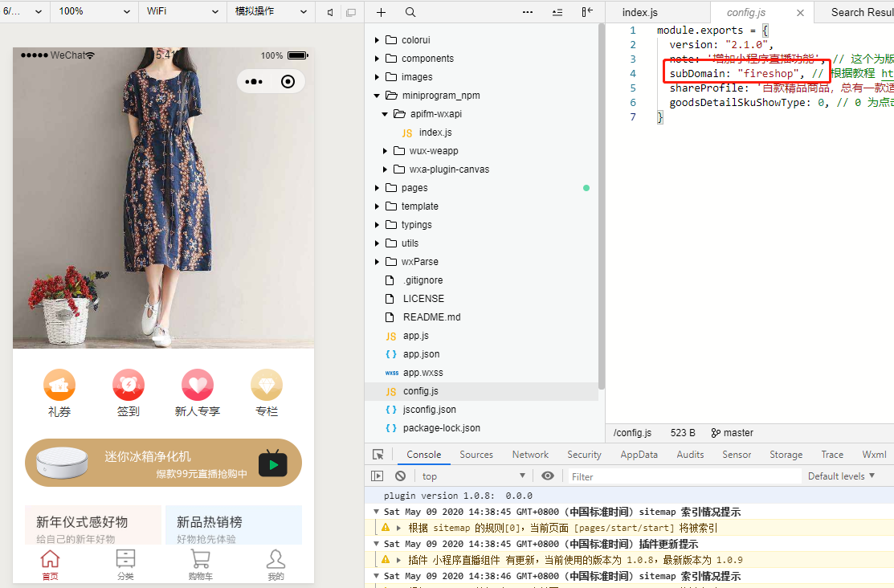Click the file tree vertical scrollbar
This screenshot has height=588, width=894.
[x=602, y=206]
